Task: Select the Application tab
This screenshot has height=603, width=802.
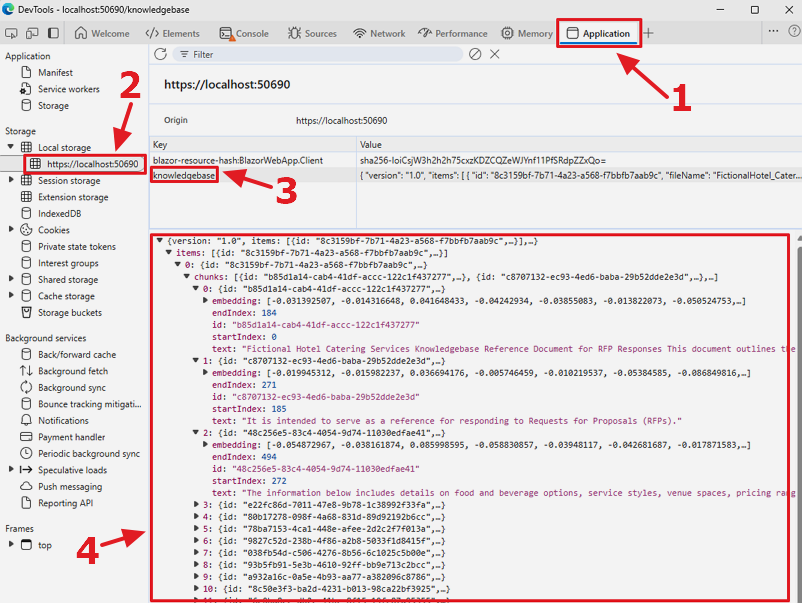Action: 598,33
